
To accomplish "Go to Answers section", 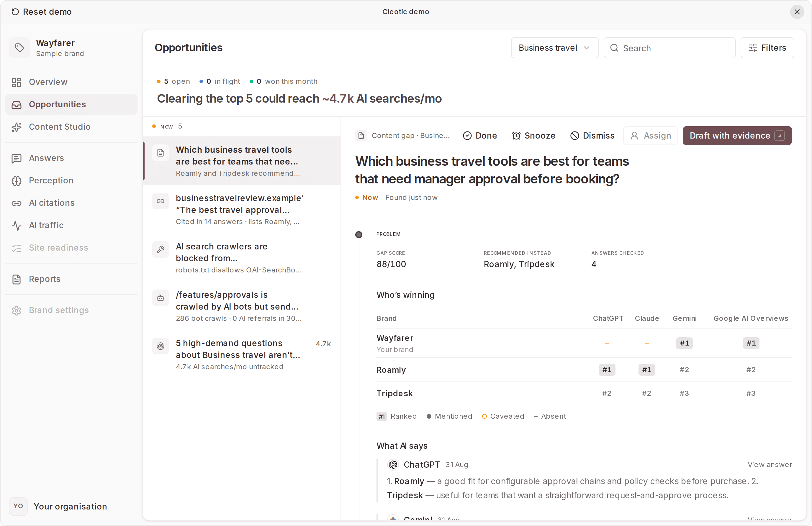I will pyautogui.click(x=71, y=158).
